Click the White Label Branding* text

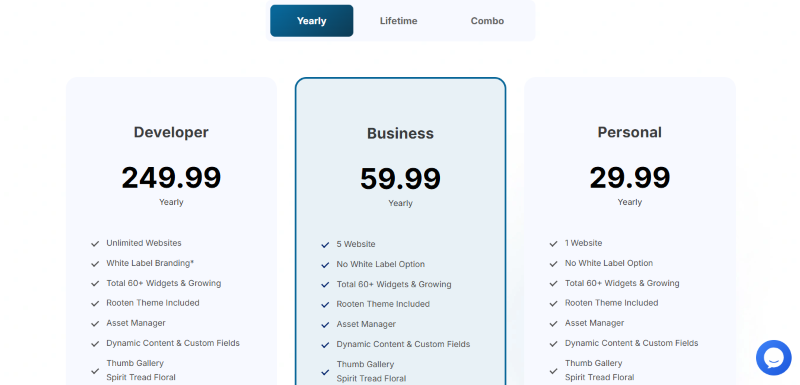[150, 263]
